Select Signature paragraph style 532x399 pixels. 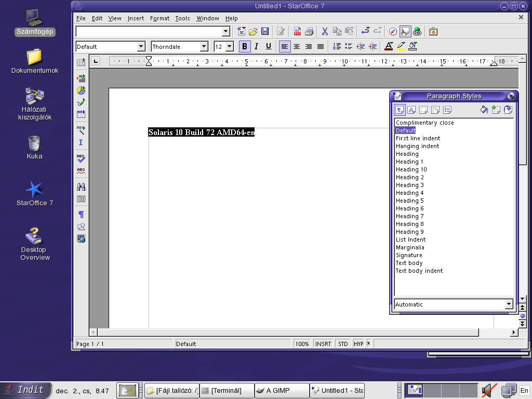tap(409, 255)
